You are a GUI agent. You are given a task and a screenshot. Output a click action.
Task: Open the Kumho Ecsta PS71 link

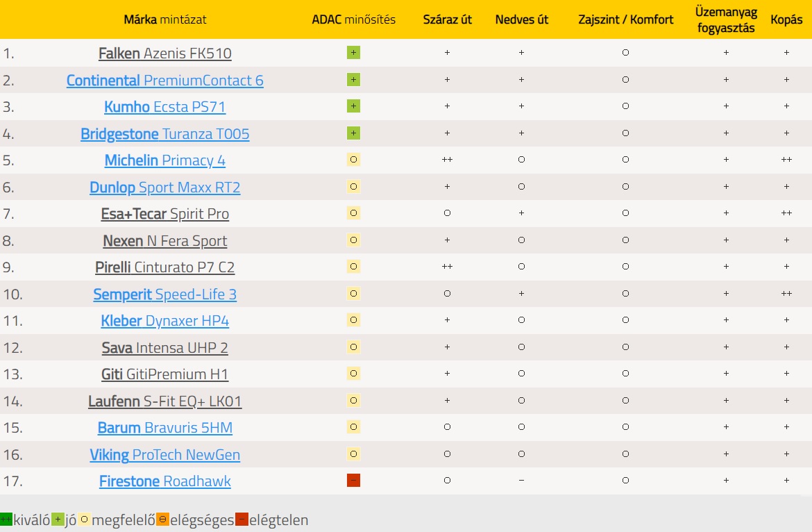click(164, 107)
